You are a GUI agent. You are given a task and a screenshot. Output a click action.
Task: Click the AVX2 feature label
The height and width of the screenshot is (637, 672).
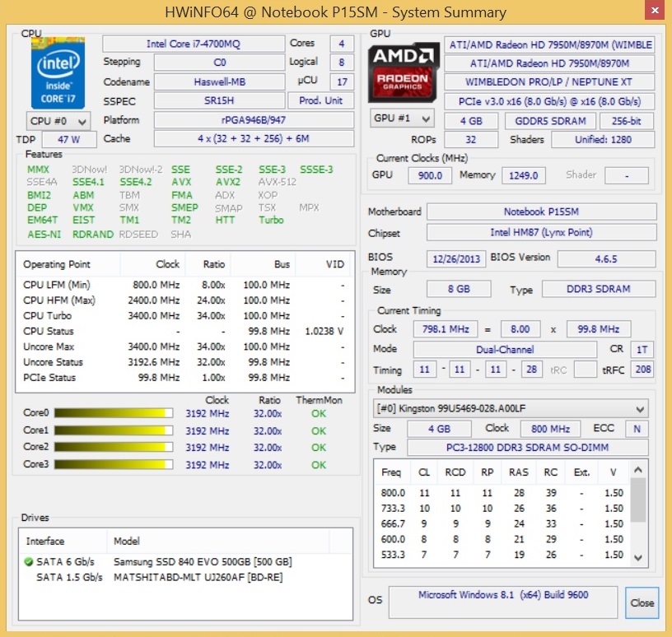228,182
